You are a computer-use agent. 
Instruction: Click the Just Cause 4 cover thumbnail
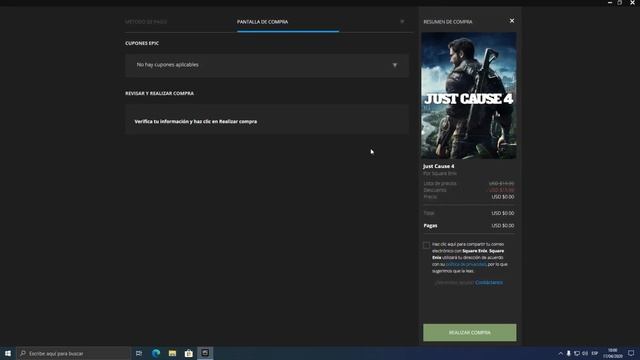469,96
